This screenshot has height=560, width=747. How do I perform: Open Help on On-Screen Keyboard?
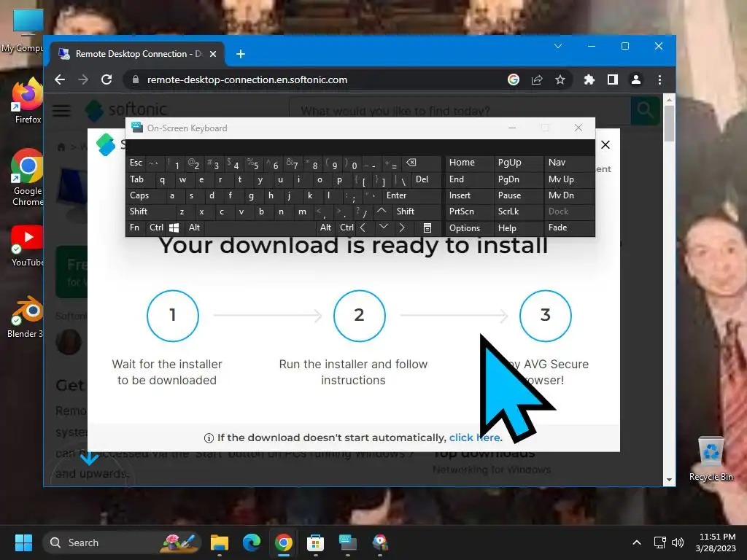pos(519,228)
